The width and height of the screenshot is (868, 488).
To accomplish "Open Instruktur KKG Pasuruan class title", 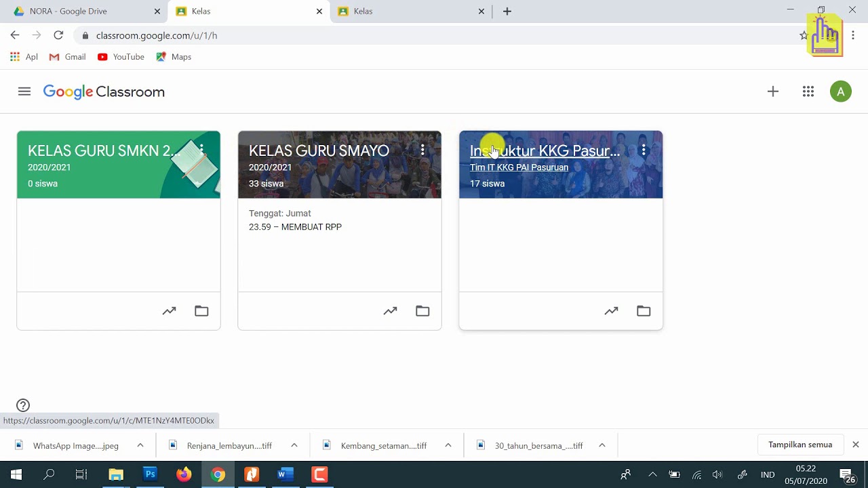I will click(x=545, y=150).
